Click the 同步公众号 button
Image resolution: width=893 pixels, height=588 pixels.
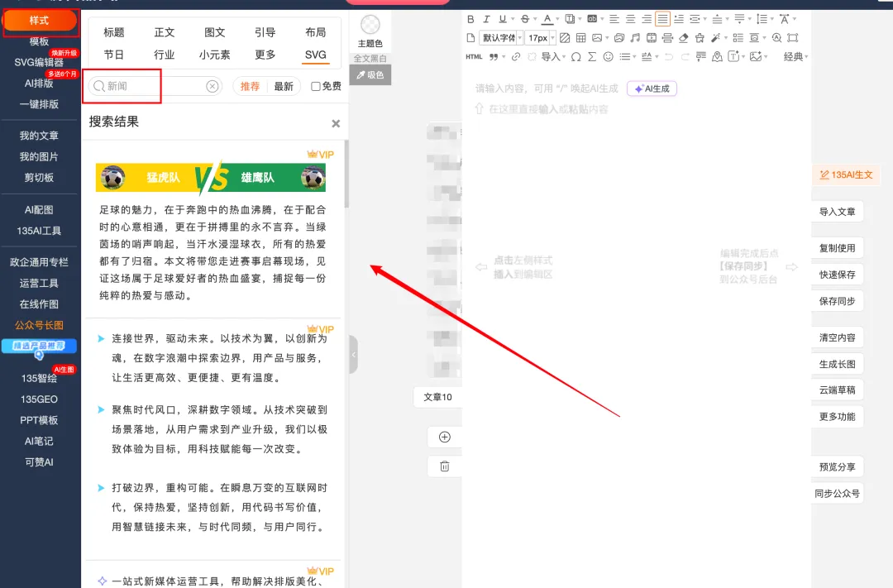pyautogui.click(x=837, y=494)
